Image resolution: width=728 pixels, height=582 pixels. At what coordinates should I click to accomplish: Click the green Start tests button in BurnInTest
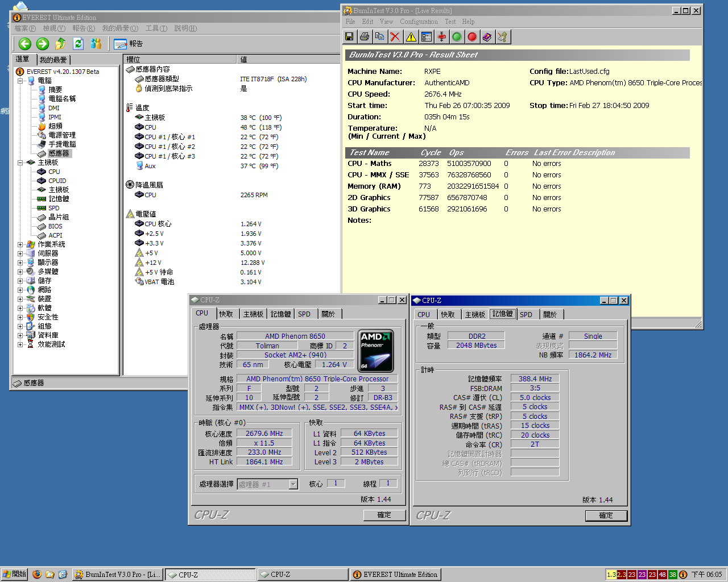pyautogui.click(x=457, y=37)
